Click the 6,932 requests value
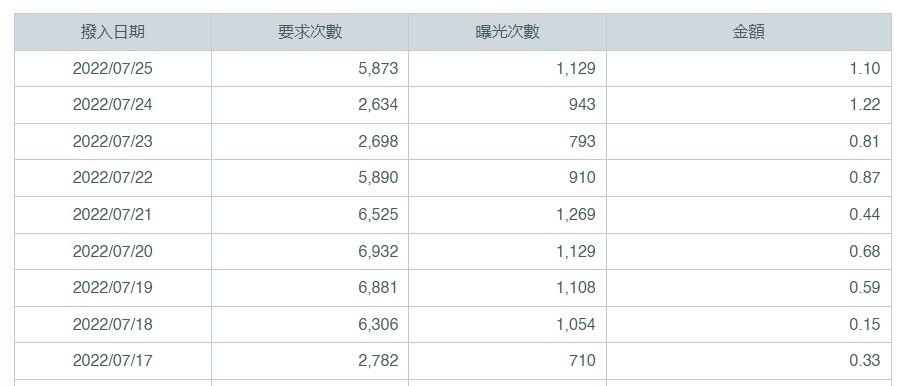This screenshot has height=386, width=909. pos(378,252)
